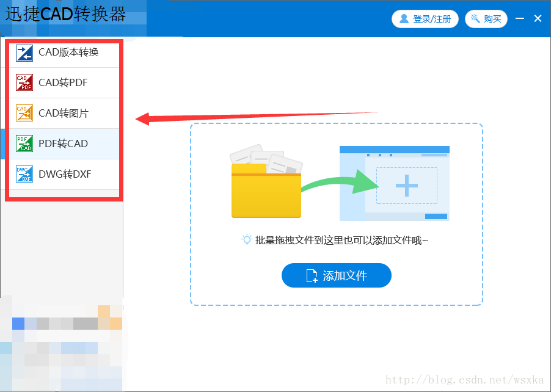The height and width of the screenshot is (392, 551).
Task: Click the 迅捷CAD转换器 title text
Action: coord(66,15)
